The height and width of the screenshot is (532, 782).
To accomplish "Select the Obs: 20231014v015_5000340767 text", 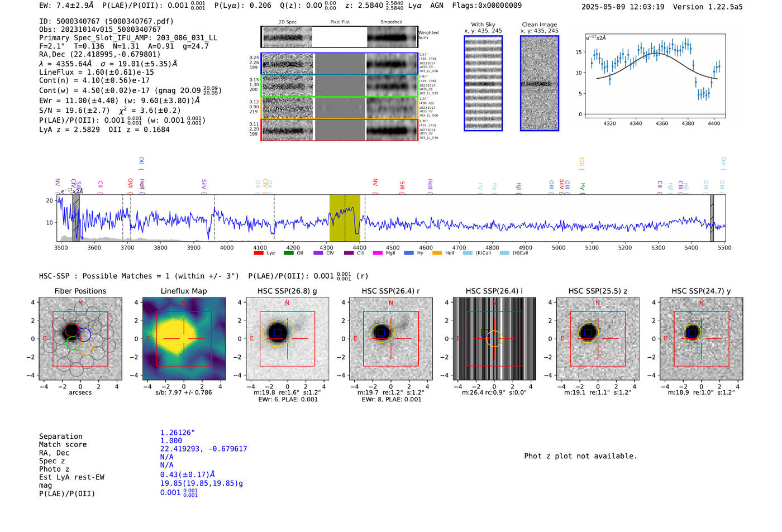I will [x=100, y=30].
